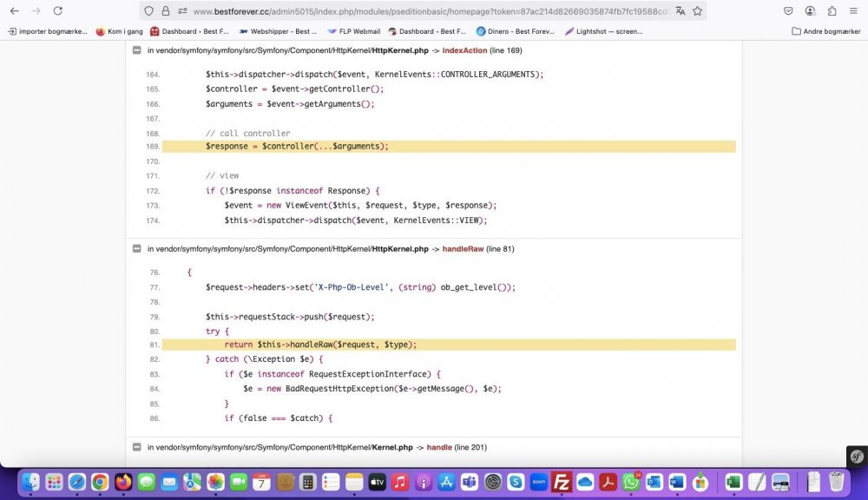Open Calendar from the dock

tap(261, 483)
